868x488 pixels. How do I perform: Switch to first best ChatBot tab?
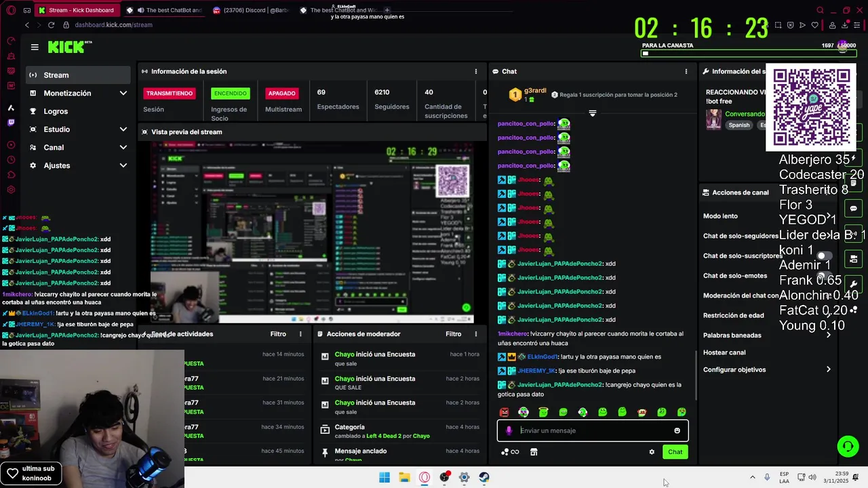[x=165, y=10]
